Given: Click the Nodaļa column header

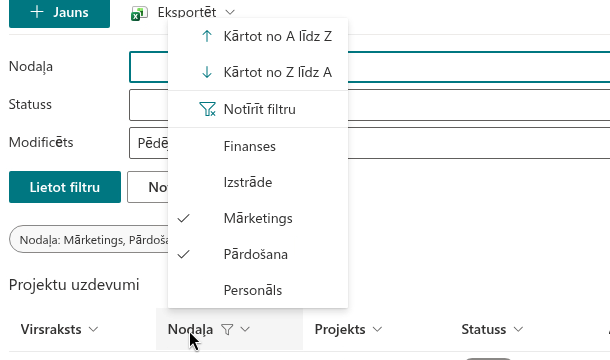Looking at the screenshot, I should click(190, 330).
